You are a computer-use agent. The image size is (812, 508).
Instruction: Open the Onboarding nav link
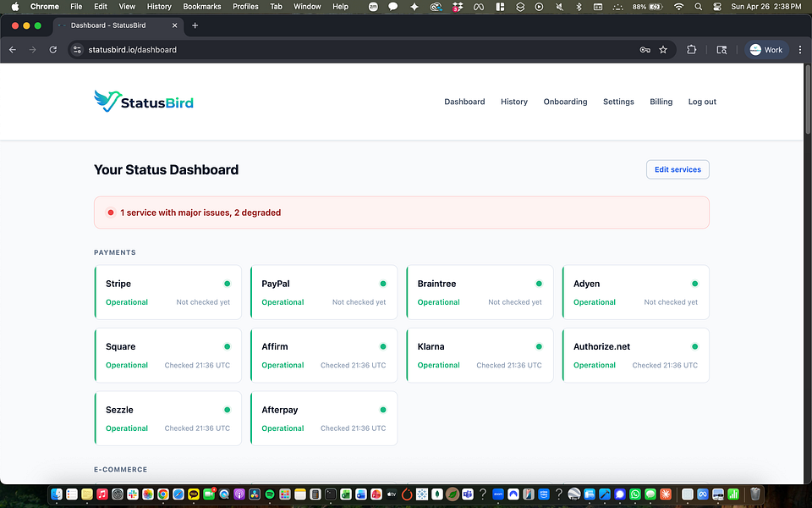565,102
